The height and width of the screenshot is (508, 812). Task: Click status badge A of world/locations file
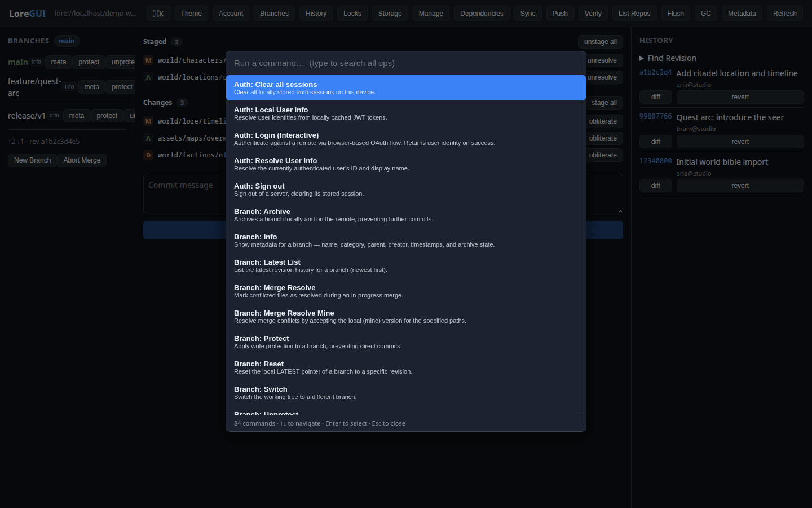[148, 77]
